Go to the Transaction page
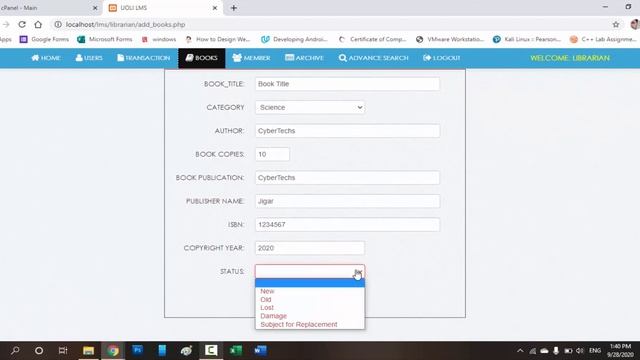Image resolution: width=640 pixels, height=360 pixels. pos(143,58)
